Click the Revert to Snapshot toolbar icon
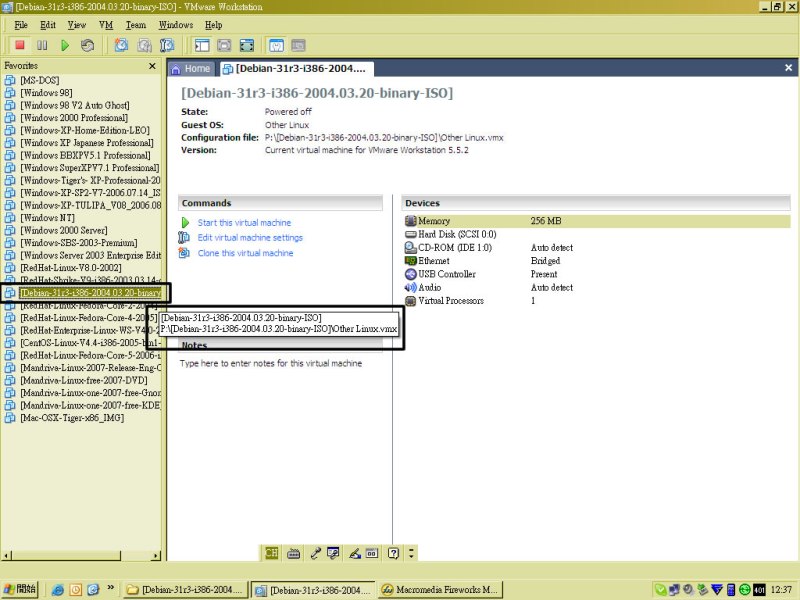The image size is (800, 600). [144, 45]
